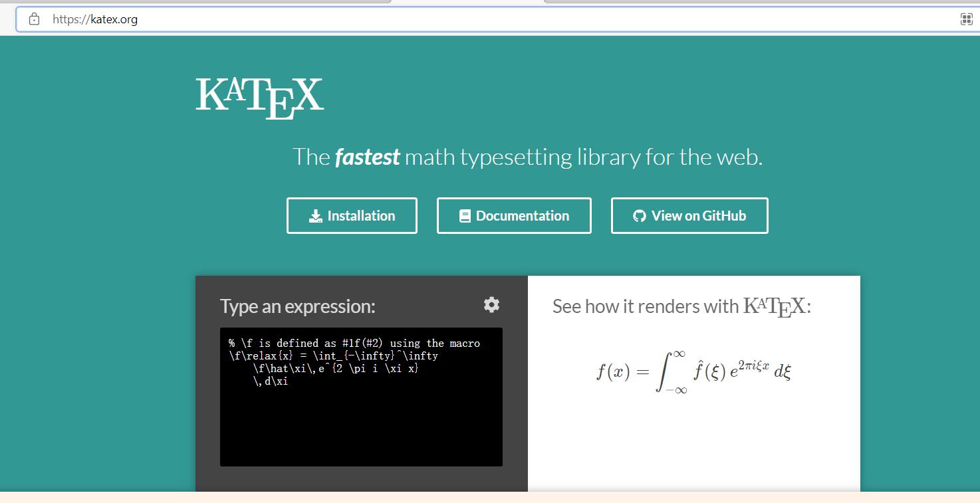Click inside the LaTeX expression editor
The width and height of the screenshot is (980, 503).
(361, 397)
